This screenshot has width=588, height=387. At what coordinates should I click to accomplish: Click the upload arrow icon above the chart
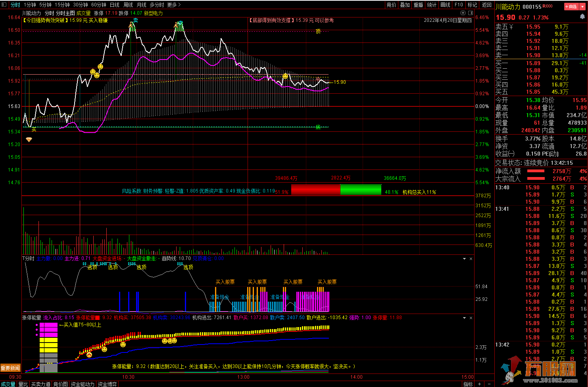pyautogui.click(x=463, y=13)
